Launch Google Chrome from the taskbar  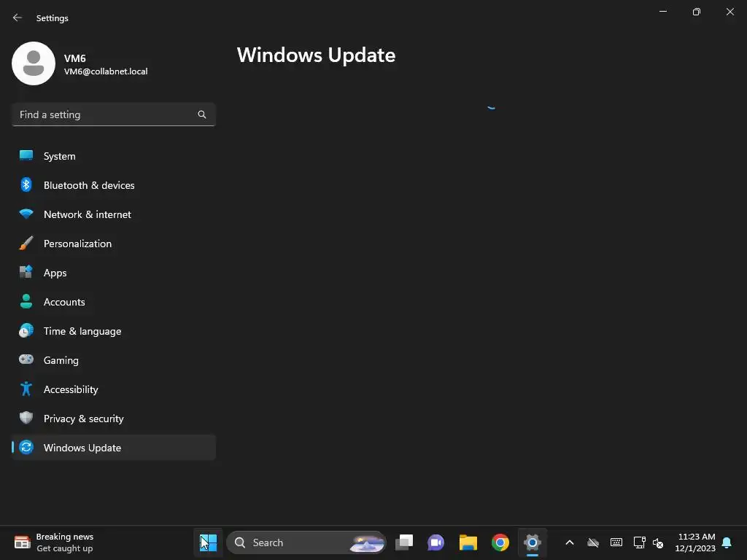click(500, 542)
